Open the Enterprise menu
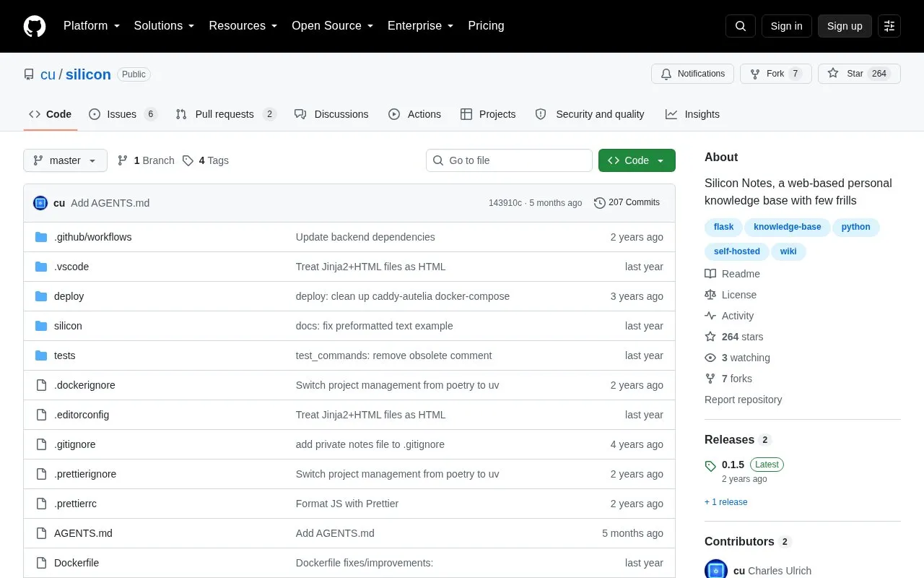924x578 pixels. (x=421, y=26)
